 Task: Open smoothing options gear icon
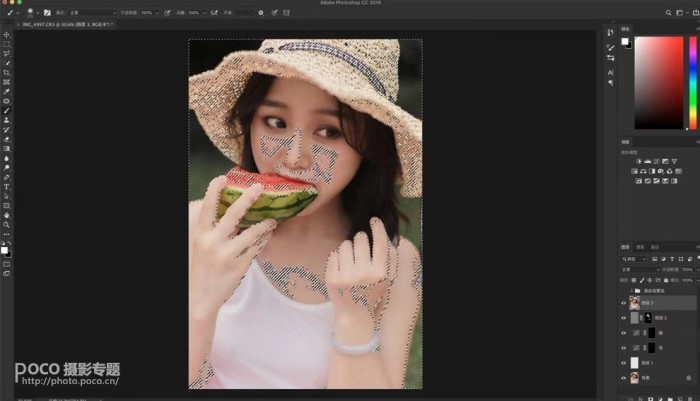(261, 13)
